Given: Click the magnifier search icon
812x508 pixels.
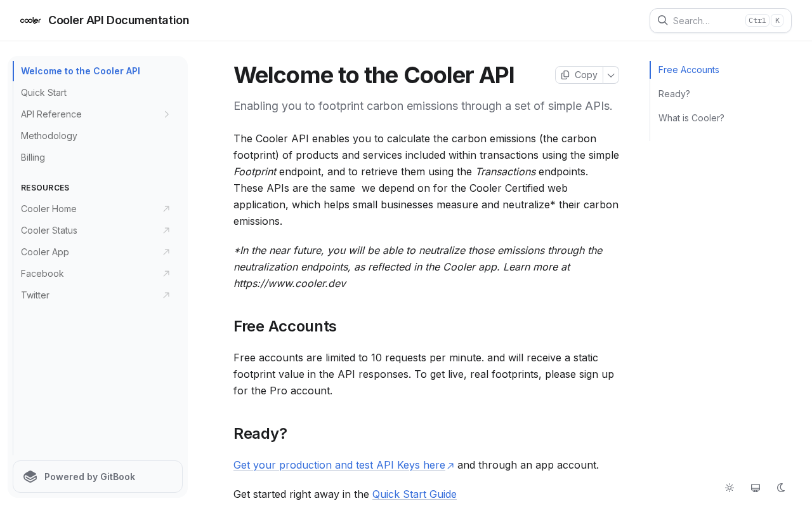Looking at the screenshot, I should click(662, 20).
